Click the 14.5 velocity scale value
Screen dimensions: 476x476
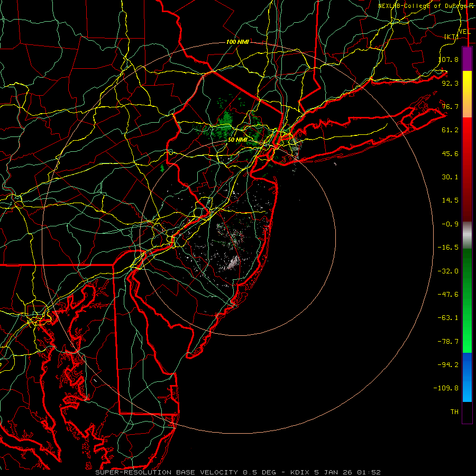450,200
